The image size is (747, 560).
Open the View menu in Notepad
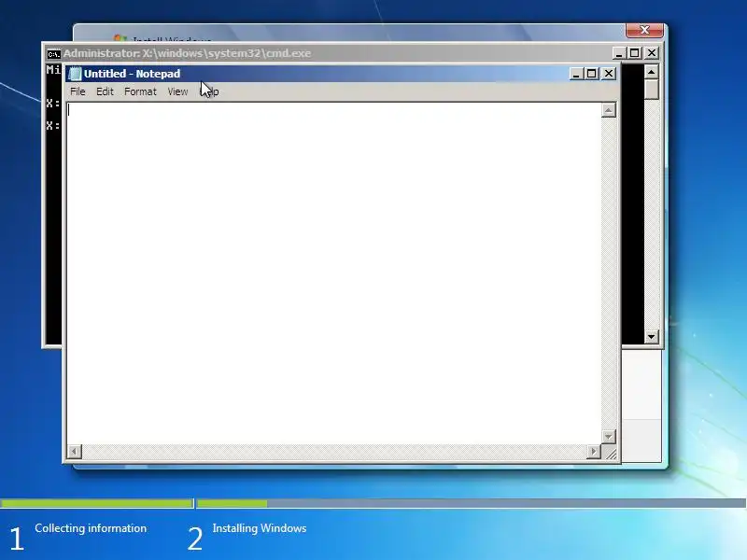click(177, 91)
